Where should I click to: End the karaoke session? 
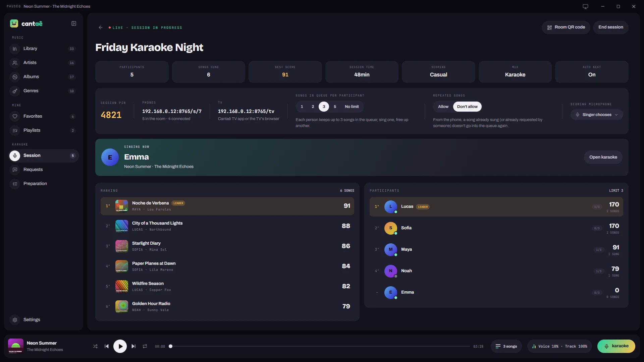tap(611, 27)
